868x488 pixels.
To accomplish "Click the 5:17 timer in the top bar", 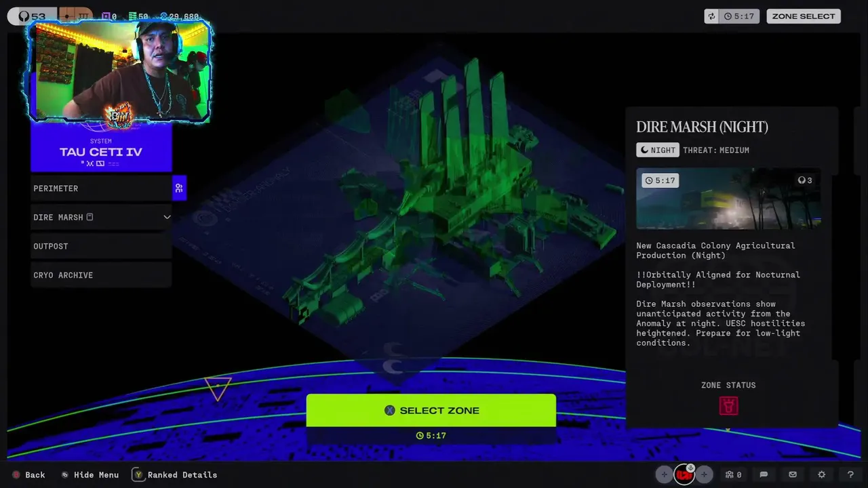I will point(739,16).
